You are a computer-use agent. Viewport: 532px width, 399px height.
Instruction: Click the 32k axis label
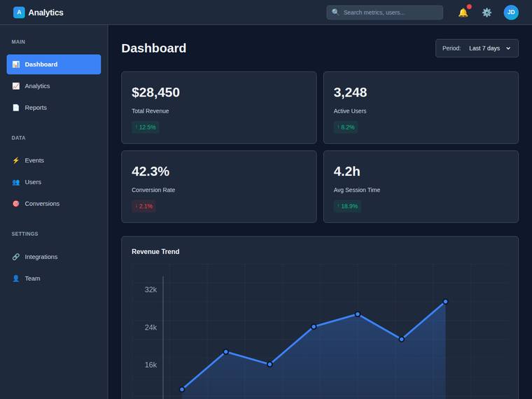pyautogui.click(x=150, y=290)
